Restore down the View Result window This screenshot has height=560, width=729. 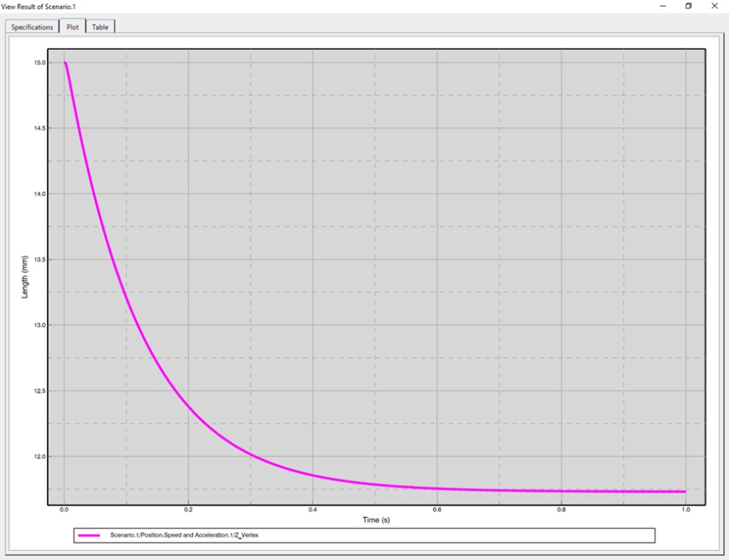[689, 6]
